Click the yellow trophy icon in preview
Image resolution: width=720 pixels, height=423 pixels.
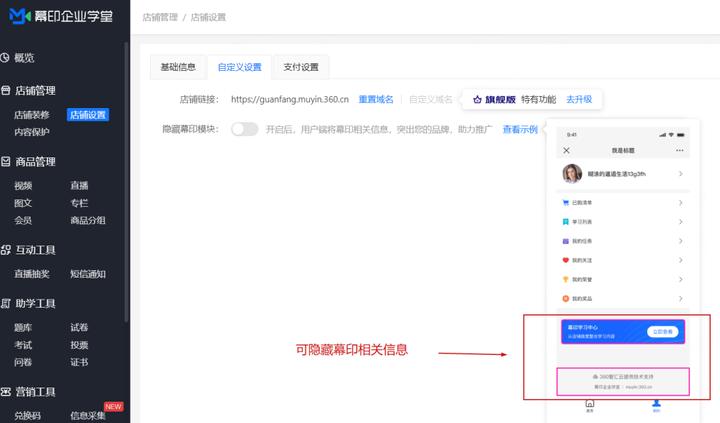pos(566,279)
